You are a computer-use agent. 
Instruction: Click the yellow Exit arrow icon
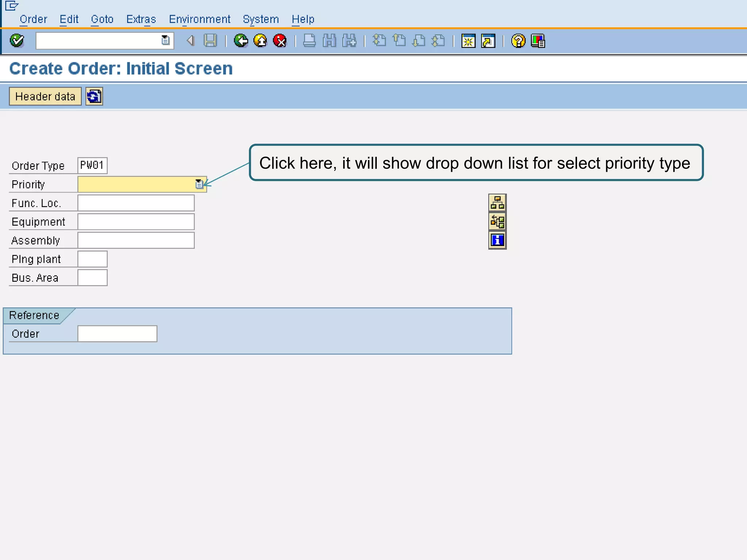tap(260, 40)
